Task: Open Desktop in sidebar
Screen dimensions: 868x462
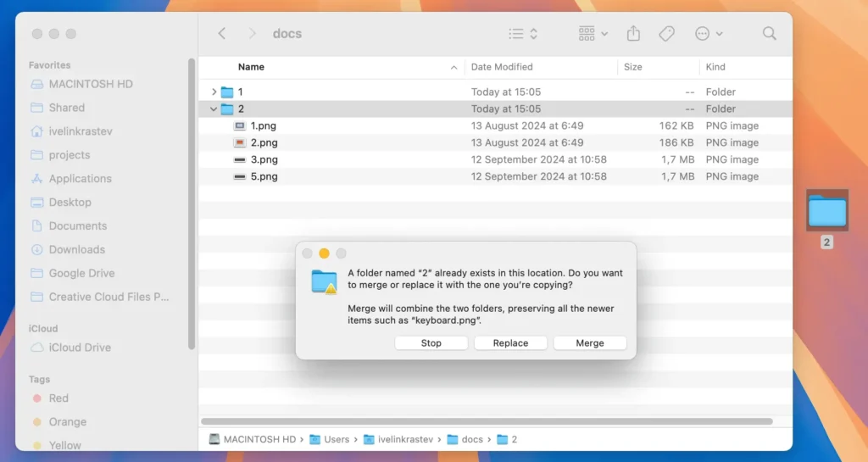Action: pyautogui.click(x=70, y=203)
